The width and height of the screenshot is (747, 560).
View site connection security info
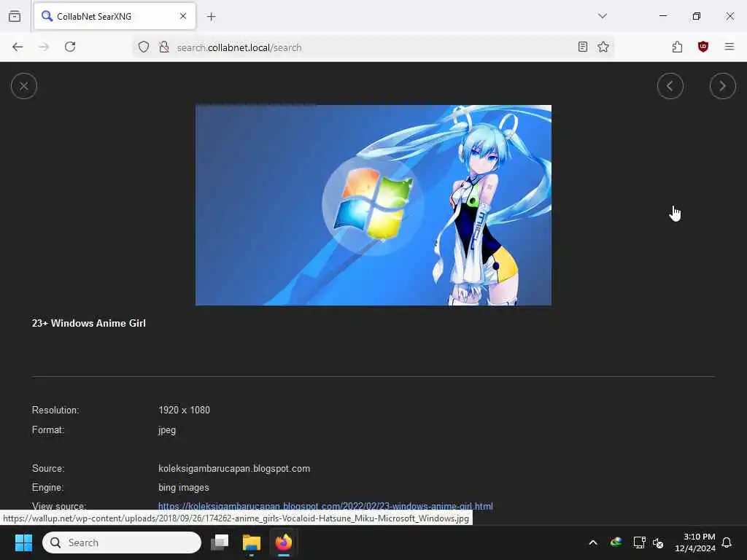(x=164, y=47)
